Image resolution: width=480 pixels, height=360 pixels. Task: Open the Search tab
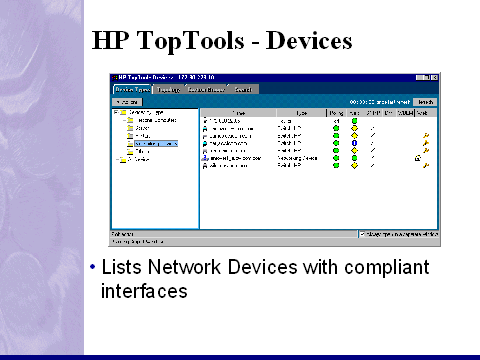[x=244, y=90]
